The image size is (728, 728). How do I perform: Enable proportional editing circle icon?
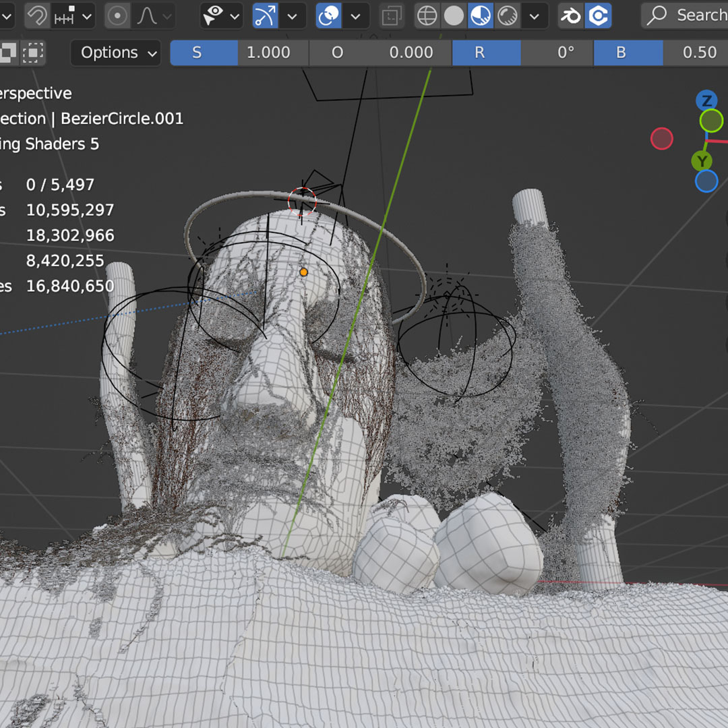[x=118, y=16]
